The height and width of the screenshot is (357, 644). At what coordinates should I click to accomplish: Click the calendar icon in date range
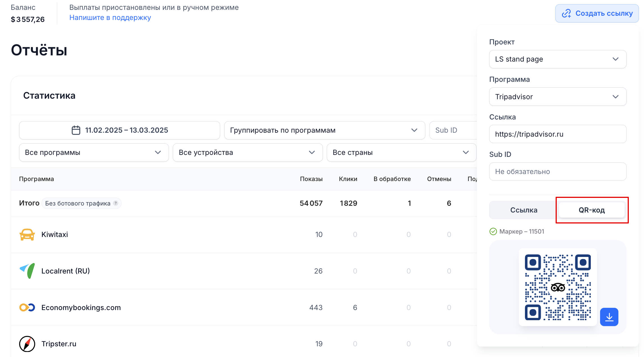(x=76, y=130)
